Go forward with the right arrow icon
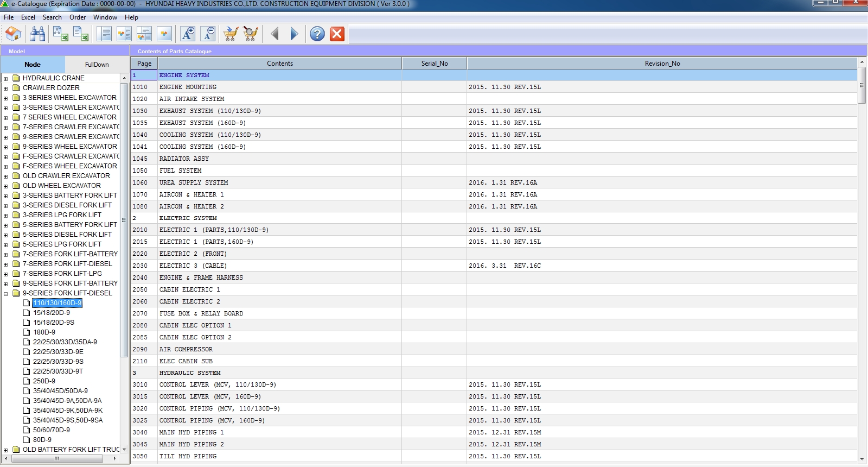The image size is (868, 467). [294, 34]
